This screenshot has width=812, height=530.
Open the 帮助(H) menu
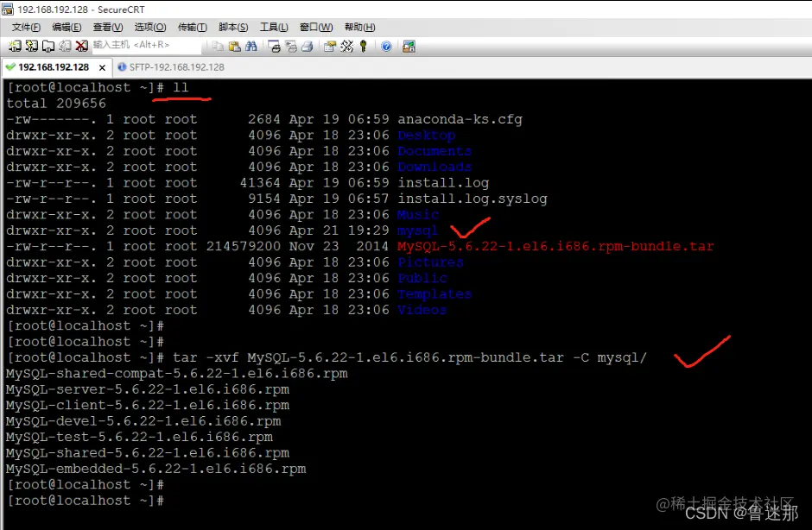(359, 27)
